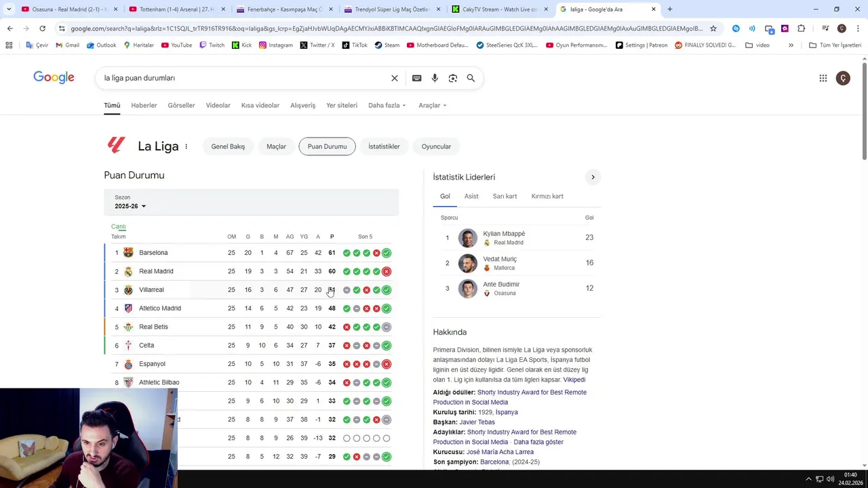The width and height of the screenshot is (868, 488).
Task: Open the Tüm Yer İşaretleri folder
Action: tap(835, 45)
